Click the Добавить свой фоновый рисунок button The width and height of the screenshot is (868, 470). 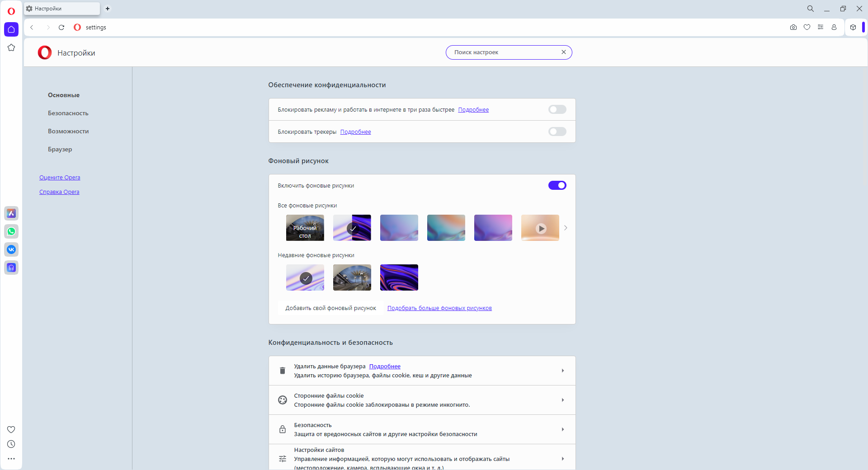pos(331,308)
